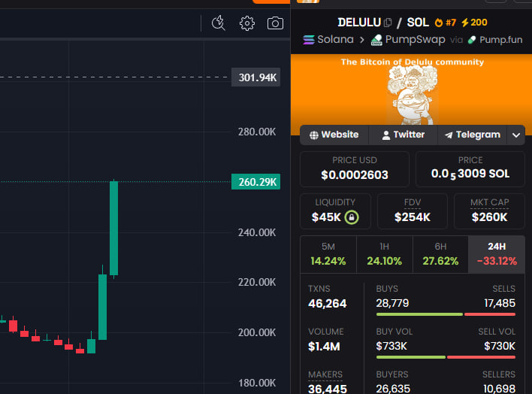
Task: Click the Solana chain logo
Action: coord(309,40)
